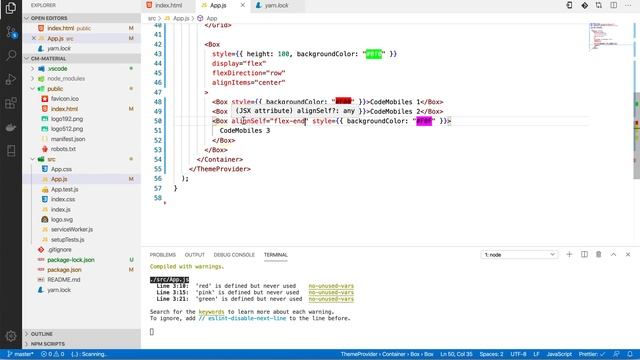Open the PROBLEMS panel tab
Screen dimensions: 640x360
[162, 255]
